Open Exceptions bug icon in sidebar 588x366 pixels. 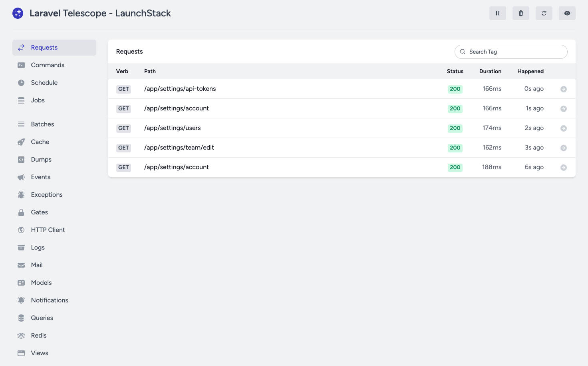[21, 195]
